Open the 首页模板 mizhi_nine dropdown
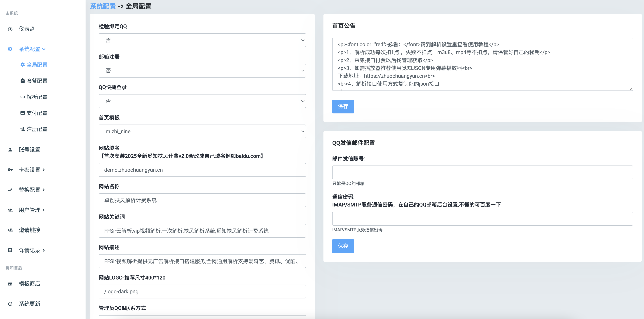The height and width of the screenshot is (319, 644). coord(202,131)
